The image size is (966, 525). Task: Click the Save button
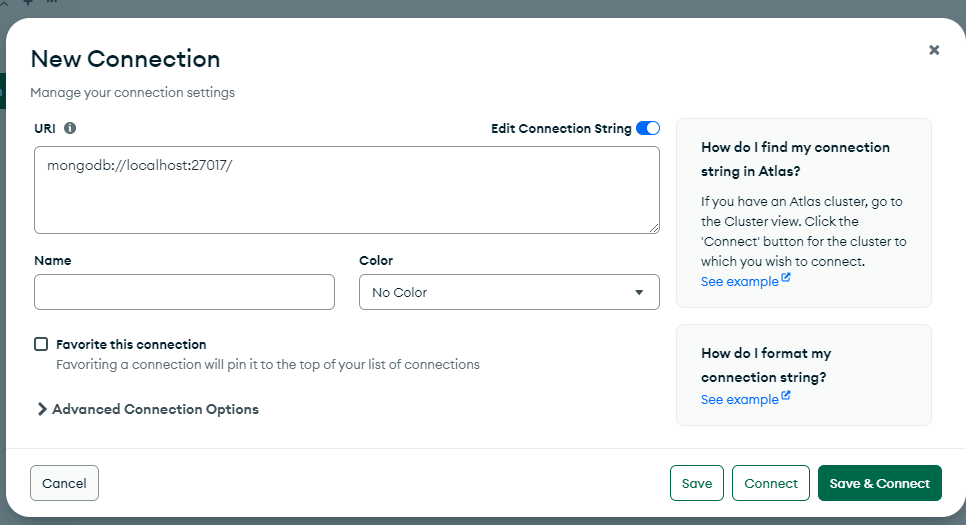[x=697, y=483]
